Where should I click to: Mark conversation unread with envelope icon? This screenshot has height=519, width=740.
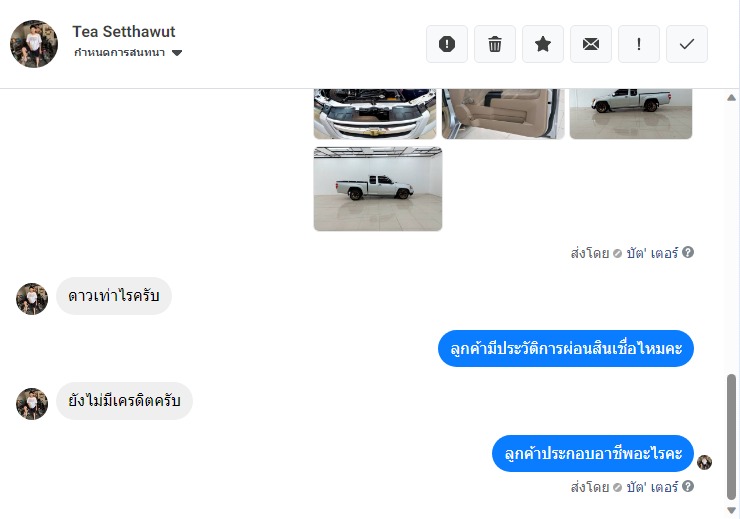click(x=591, y=44)
